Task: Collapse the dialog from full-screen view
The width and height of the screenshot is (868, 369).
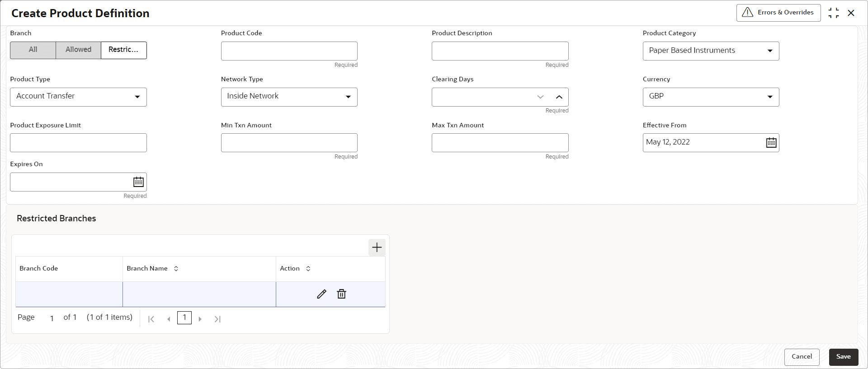Action: [833, 13]
